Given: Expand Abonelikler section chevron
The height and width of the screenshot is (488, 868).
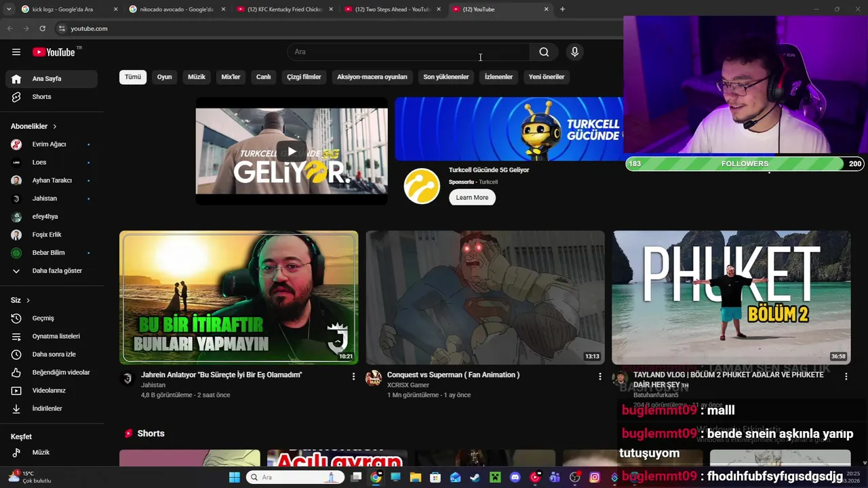Looking at the screenshot, I should coord(55,127).
